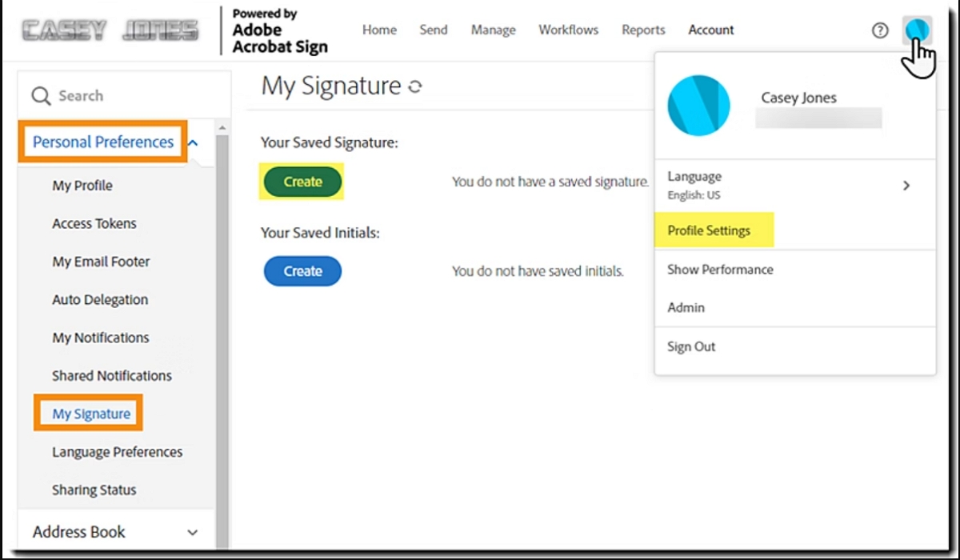
Task: Open My Notifications
Action: (101, 338)
